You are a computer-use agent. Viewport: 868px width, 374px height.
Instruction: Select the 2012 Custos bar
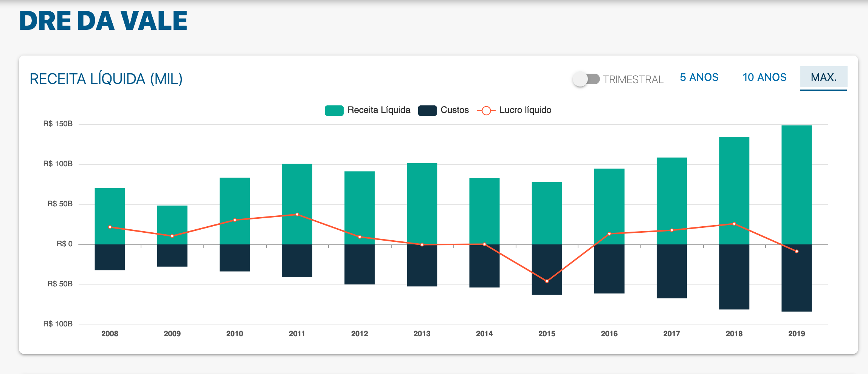point(360,264)
